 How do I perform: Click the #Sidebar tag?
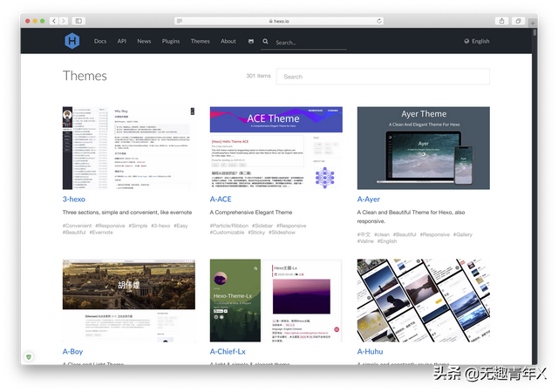point(262,226)
